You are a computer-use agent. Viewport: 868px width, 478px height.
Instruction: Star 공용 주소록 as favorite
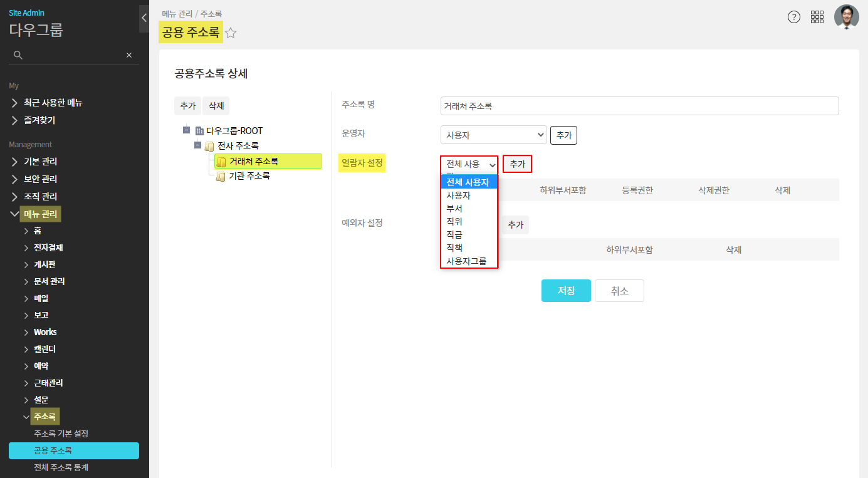(231, 33)
